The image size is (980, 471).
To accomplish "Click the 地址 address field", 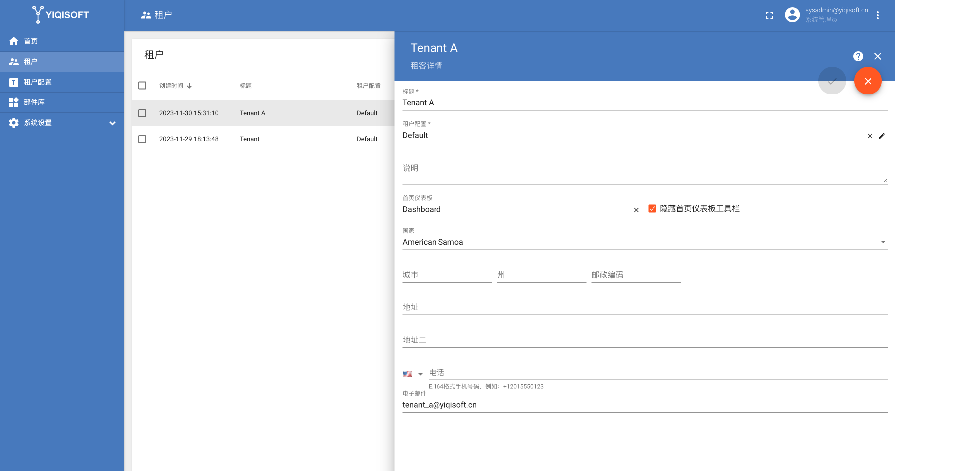I will coord(645,307).
